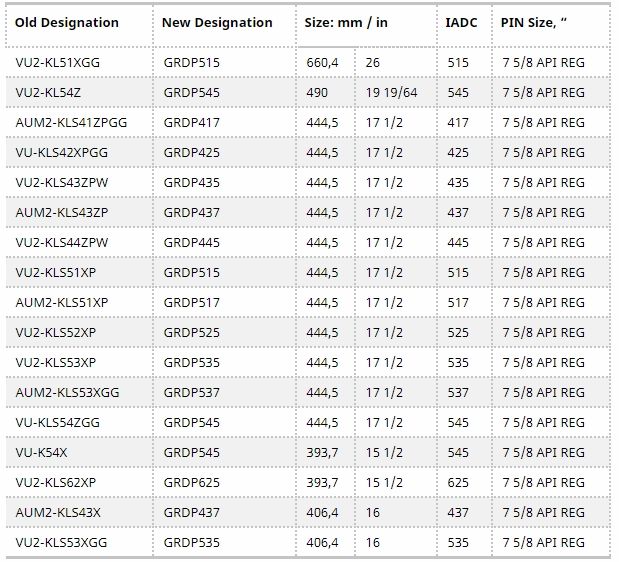Viewport: 619px width, 562px height.
Task: Click the IADC column header
Action: click(464, 23)
